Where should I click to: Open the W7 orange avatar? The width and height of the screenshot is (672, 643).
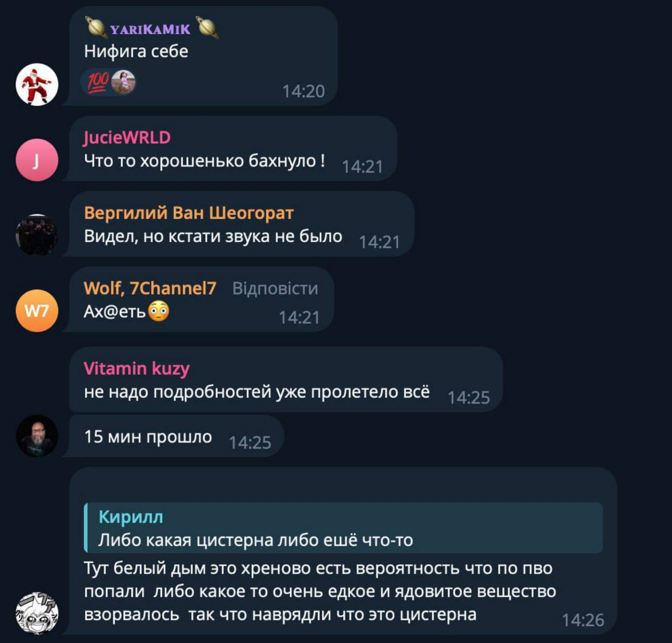pos(37,311)
